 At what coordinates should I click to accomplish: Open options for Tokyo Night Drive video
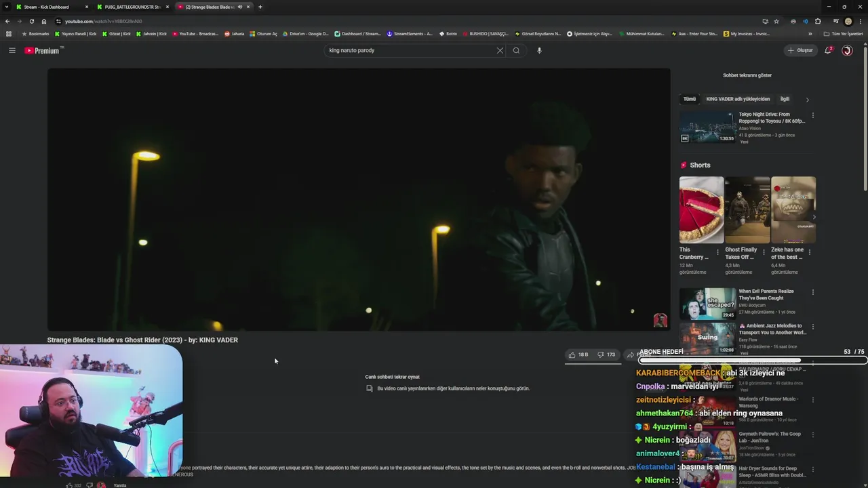pos(812,115)
